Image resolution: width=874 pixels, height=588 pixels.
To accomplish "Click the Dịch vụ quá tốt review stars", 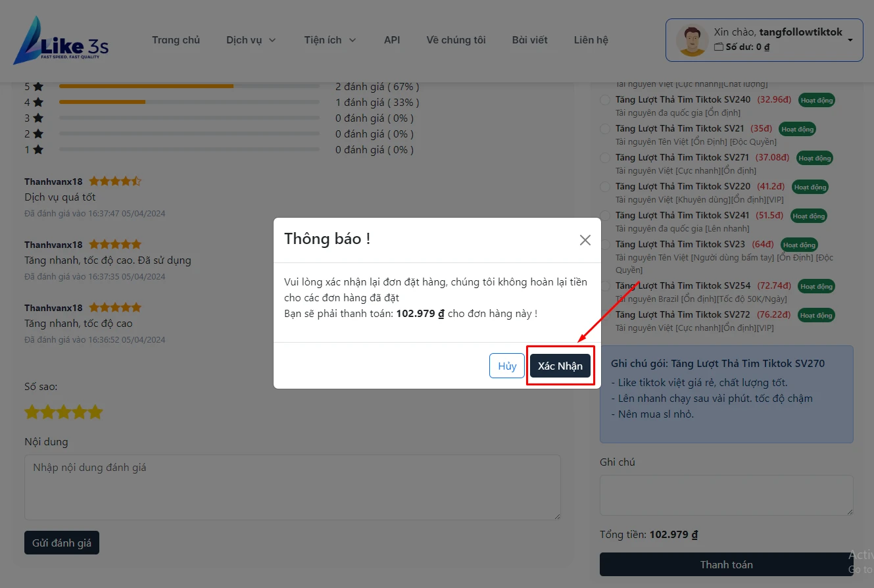I will 115,181.
